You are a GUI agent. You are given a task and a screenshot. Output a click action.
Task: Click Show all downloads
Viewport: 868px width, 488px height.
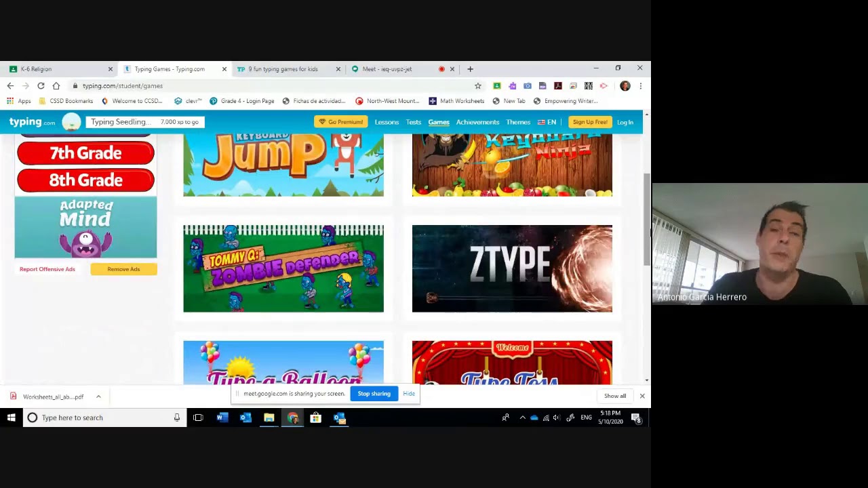pos(615,396)
